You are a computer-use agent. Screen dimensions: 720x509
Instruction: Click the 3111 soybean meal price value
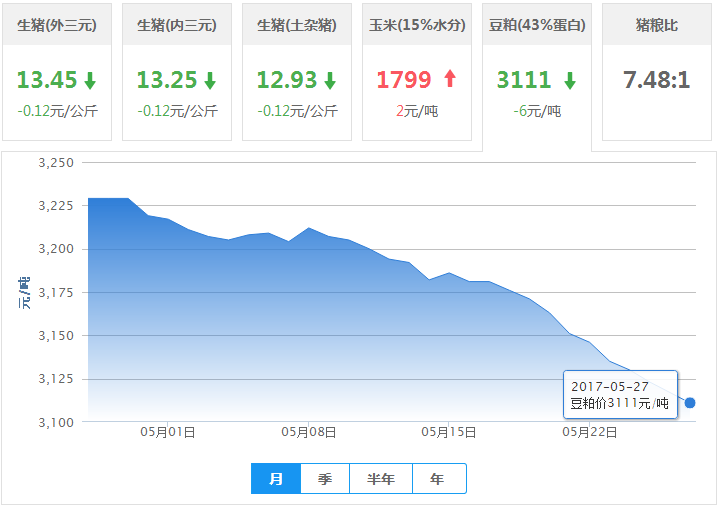[524, 80]
